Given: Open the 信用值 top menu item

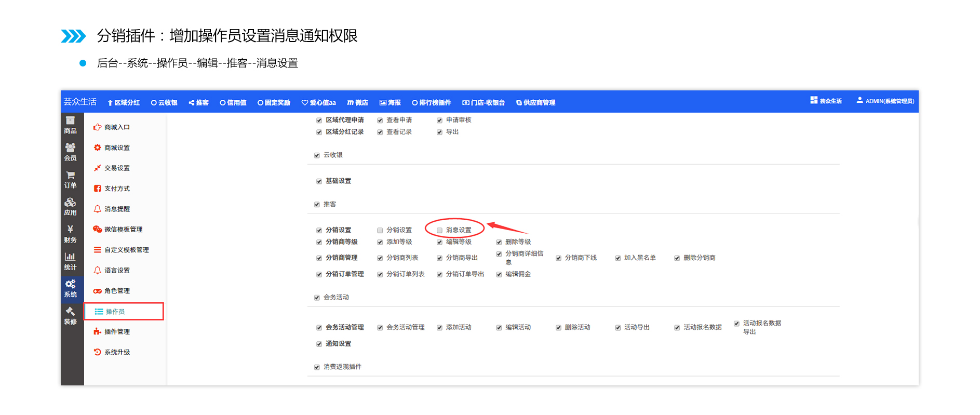Looking at the screenshot, I should 233,103.
